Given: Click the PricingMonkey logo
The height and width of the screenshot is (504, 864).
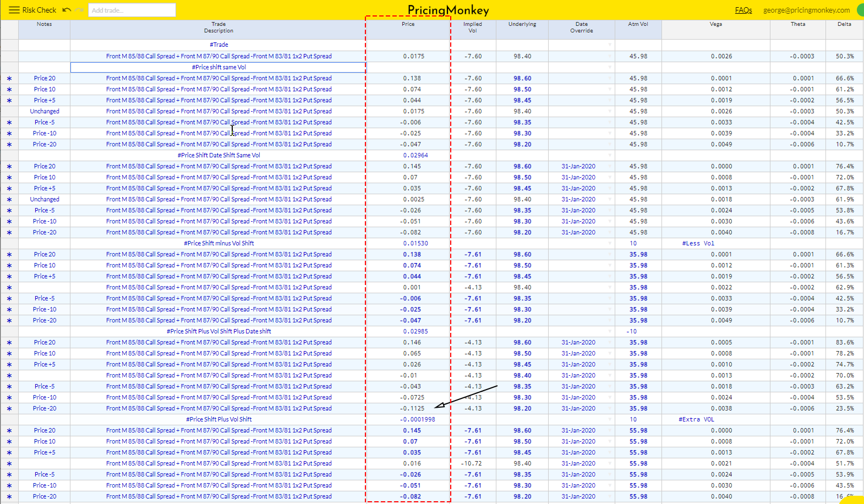Looking at the screenshot, I should point(448,10).
